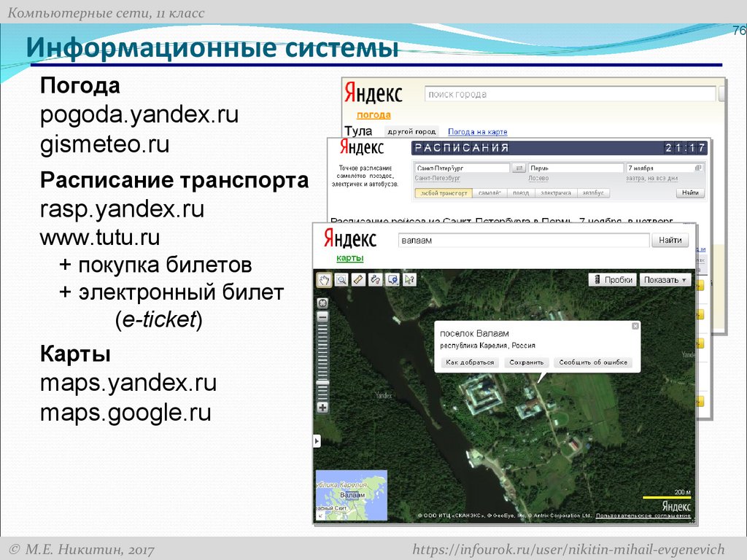Open the Показать dropdown on the map

click(665, 280)
